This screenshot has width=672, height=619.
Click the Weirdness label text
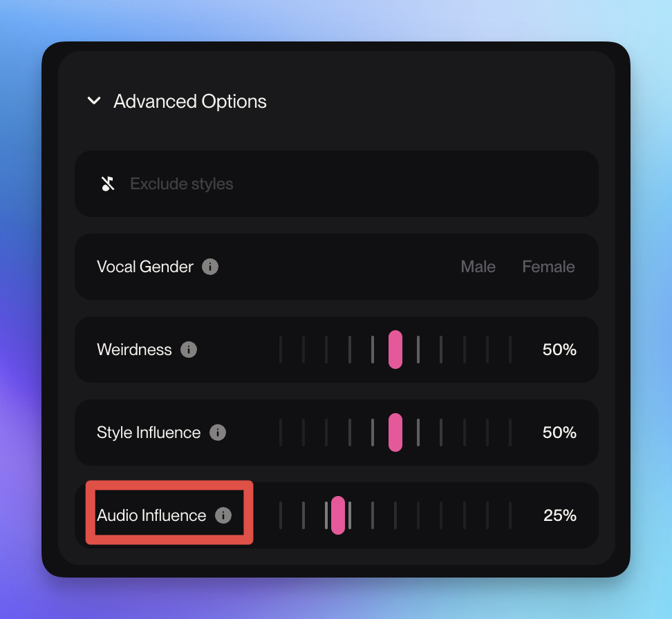tap(134, 350)
